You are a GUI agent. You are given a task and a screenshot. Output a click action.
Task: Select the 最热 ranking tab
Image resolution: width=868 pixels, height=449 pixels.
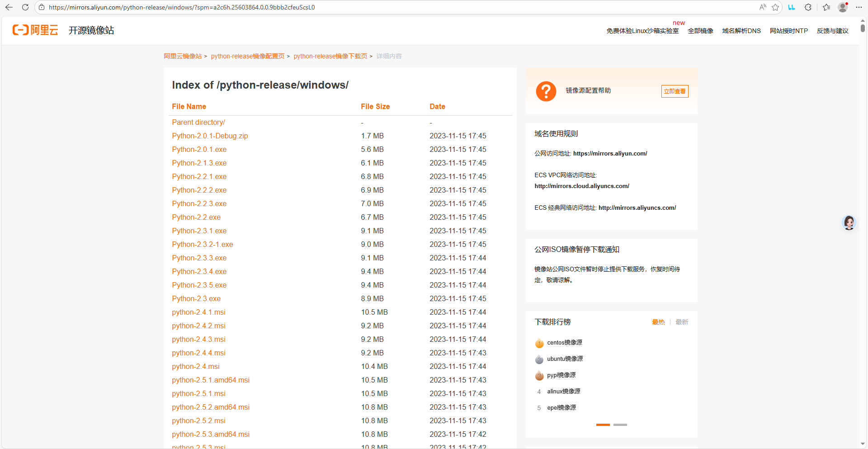pos(658,322)
